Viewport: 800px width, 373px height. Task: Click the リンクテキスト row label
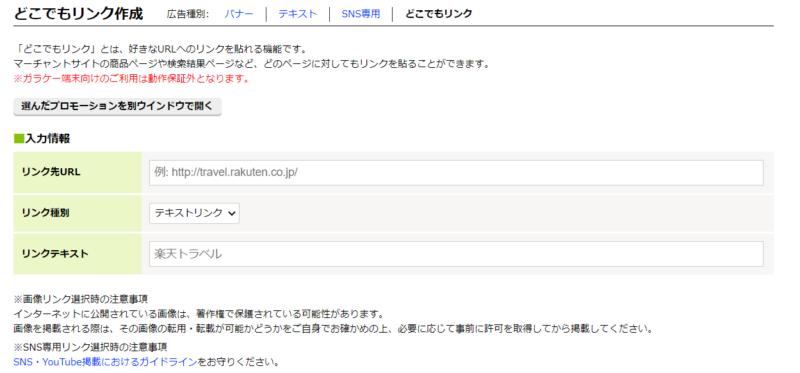tap(55, 254)
